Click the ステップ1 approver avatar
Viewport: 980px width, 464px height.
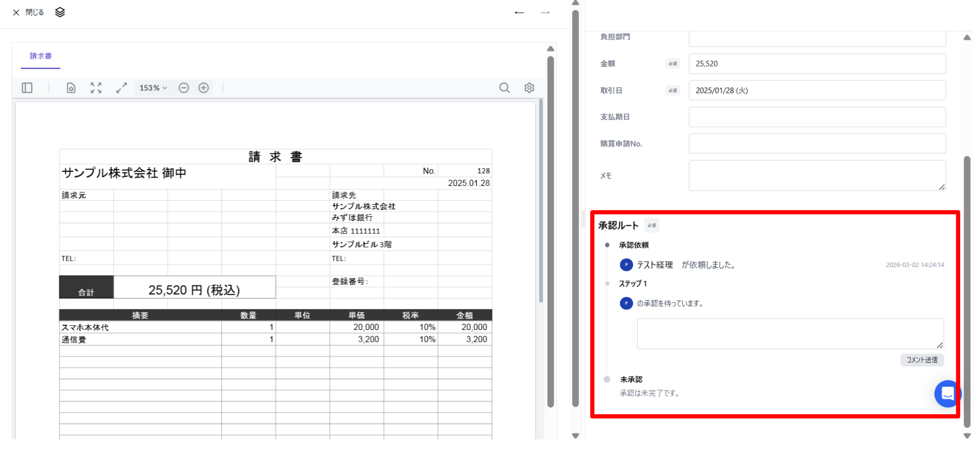(626, 303)
